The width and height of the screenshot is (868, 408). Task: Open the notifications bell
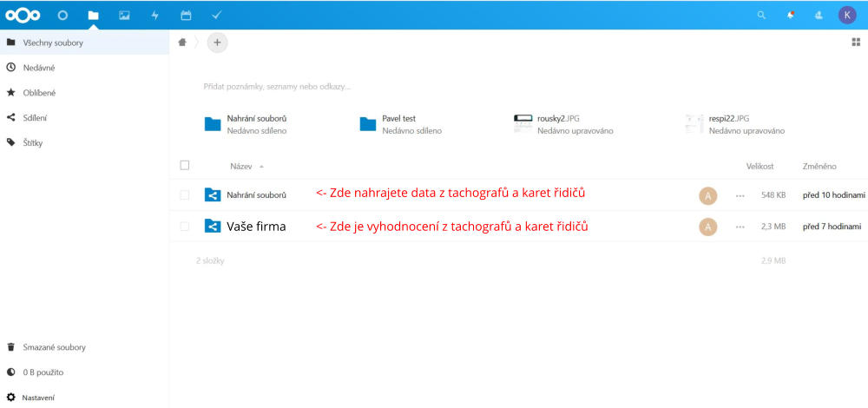(790, 15)
